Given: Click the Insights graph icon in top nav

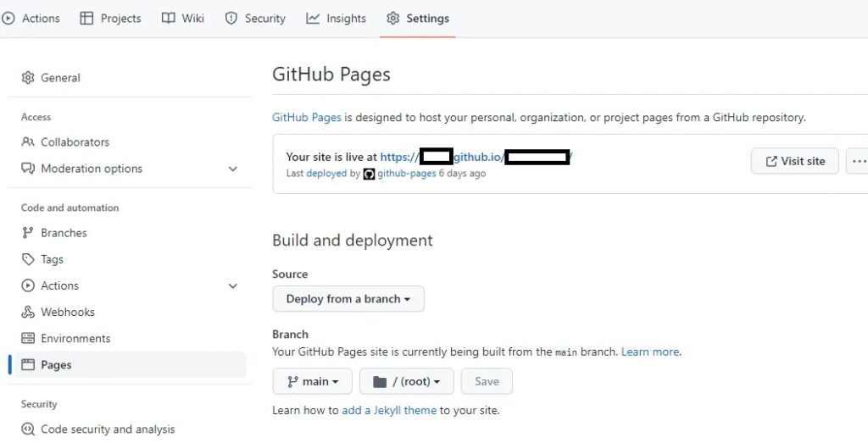Looking at the screenshot, I should tap(313, 19).
